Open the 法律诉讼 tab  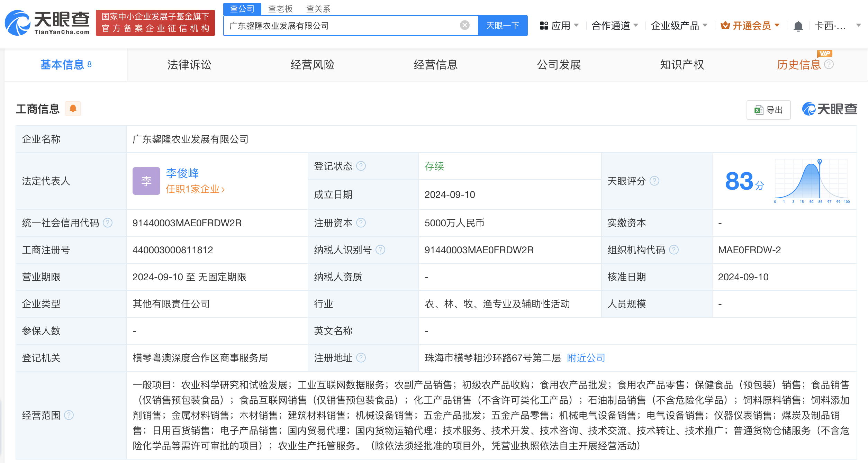189,65
